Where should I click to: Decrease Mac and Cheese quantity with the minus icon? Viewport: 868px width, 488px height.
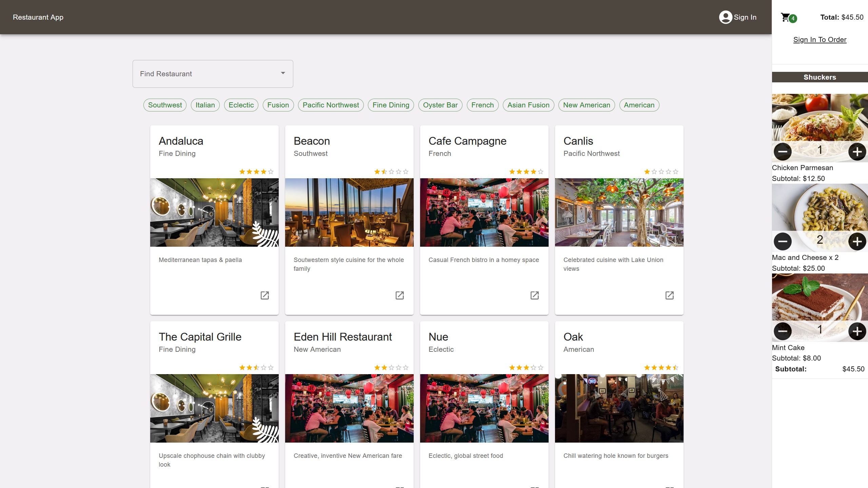coord(783,241)
